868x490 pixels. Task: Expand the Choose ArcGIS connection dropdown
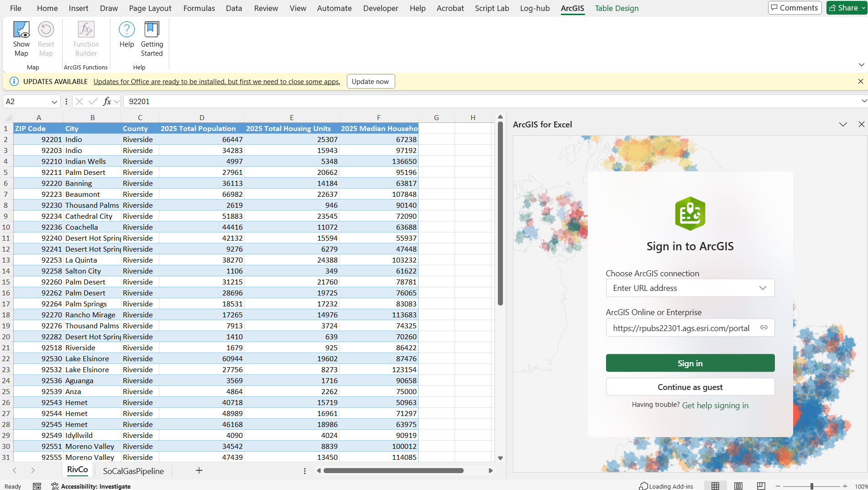tap(762, 288)
